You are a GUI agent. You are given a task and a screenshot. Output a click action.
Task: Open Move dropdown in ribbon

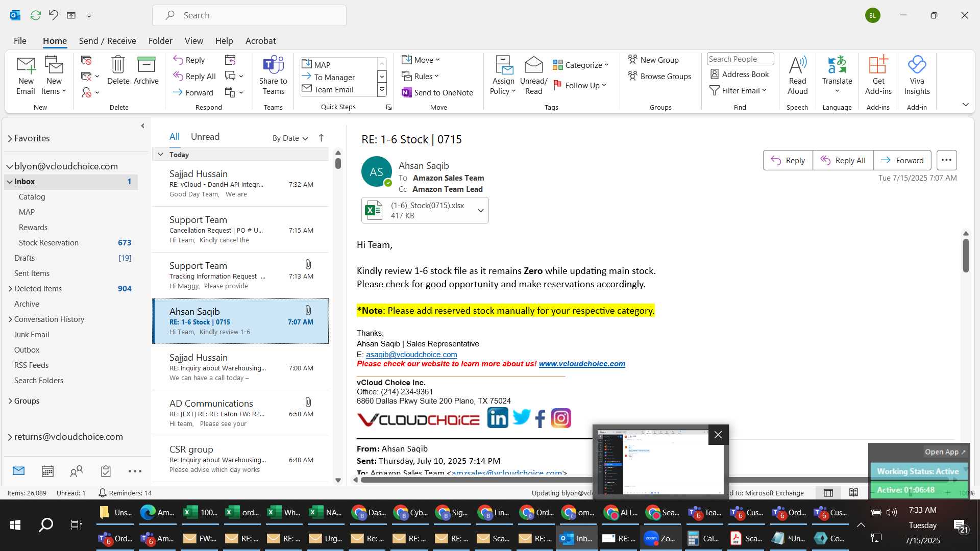[421, 60]
